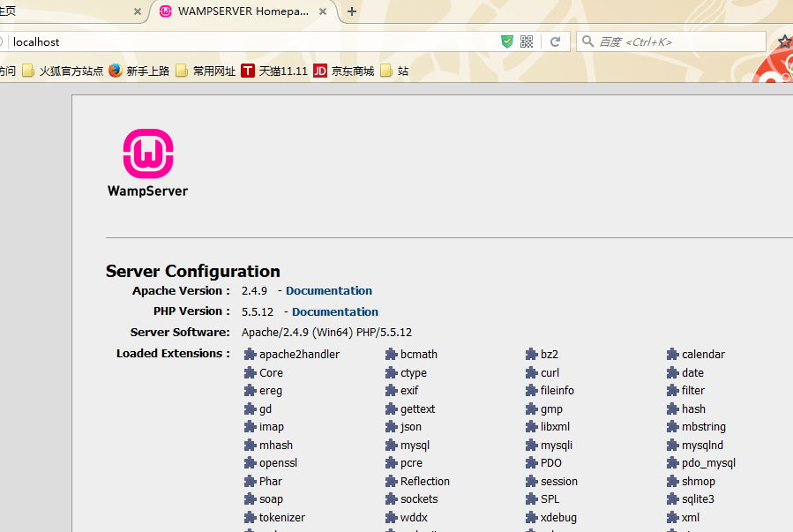Select the 'mysqli' extension text
The width and height of the screenshot is (793, 532).
click(557, 446)
